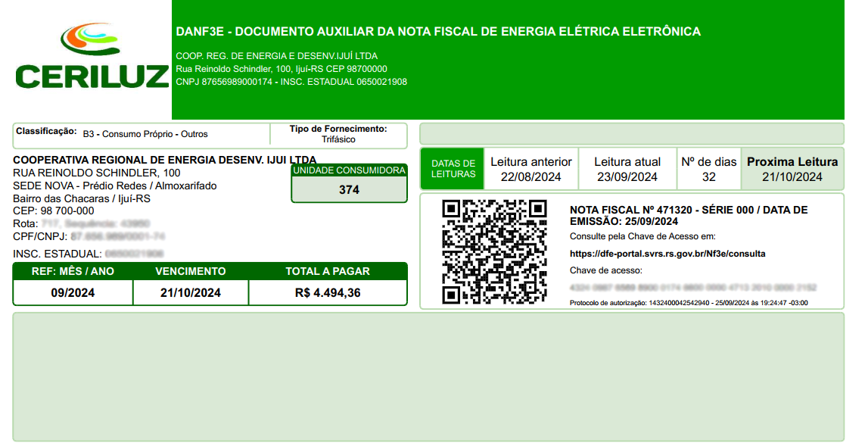
Task: Click the 'Chave de acesso:' label
Action: coord(605,271)
